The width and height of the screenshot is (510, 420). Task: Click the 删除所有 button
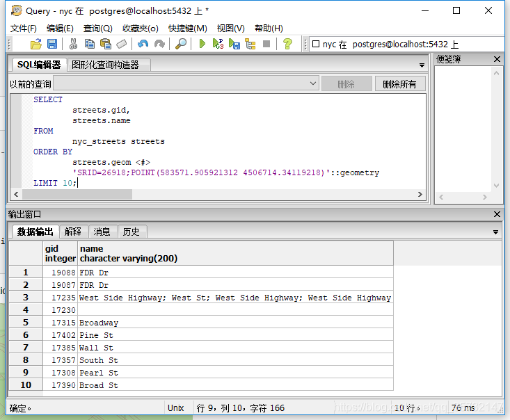(x=400, y=84)
